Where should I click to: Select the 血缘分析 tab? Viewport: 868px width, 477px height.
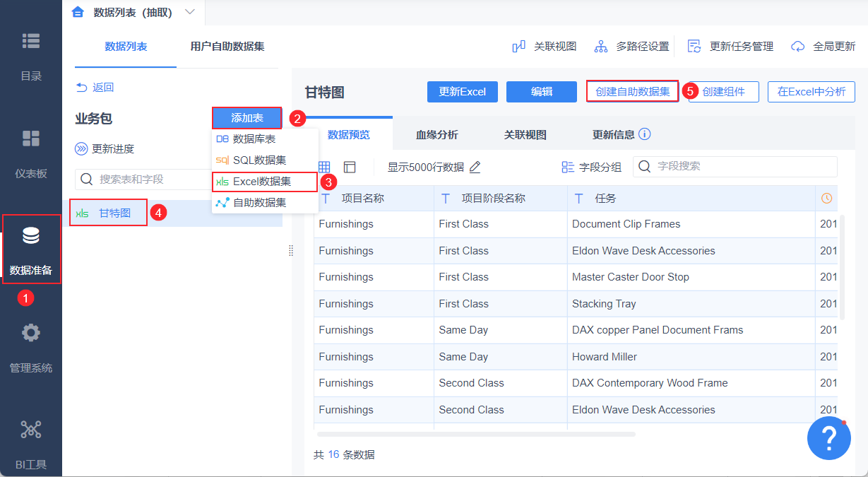(436, 135)
